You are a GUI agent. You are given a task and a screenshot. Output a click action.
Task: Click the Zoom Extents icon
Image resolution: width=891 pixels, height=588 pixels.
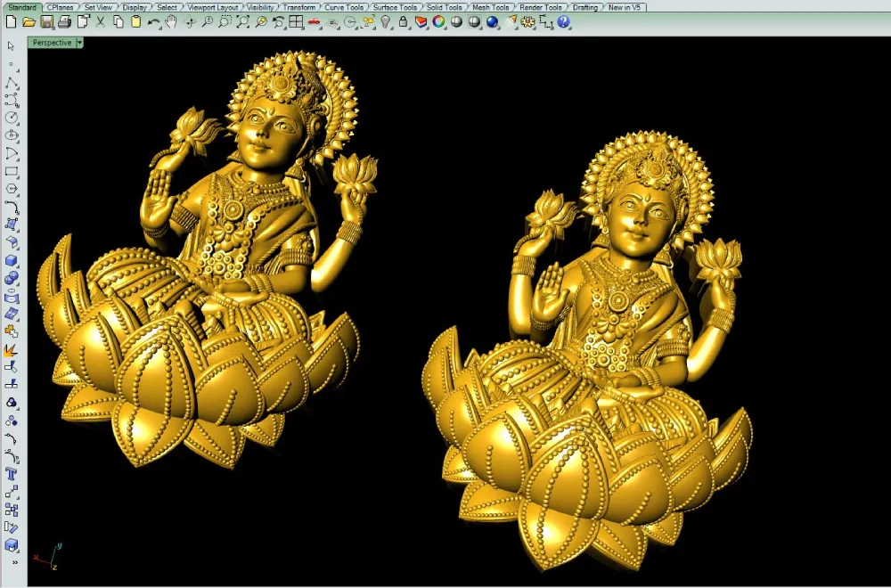pos(242,22)
